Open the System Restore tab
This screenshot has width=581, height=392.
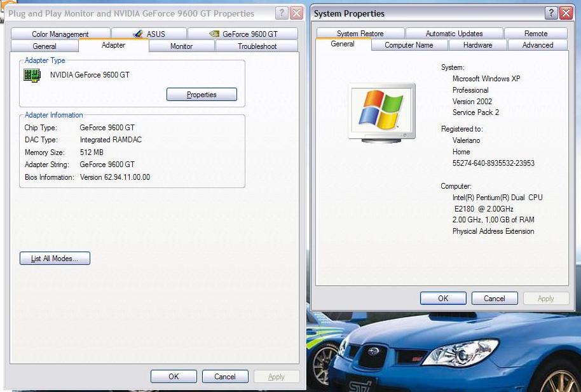pyautogui.click(x=360, y=34)
